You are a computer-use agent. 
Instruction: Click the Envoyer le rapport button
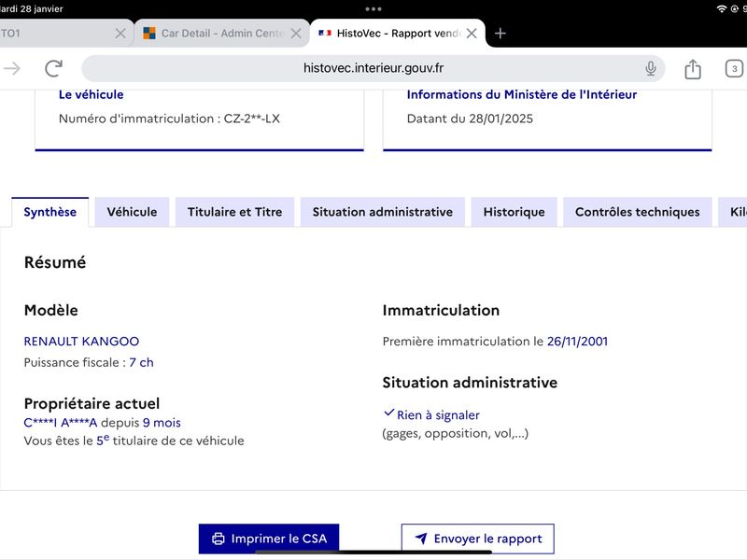pos(478,539)
